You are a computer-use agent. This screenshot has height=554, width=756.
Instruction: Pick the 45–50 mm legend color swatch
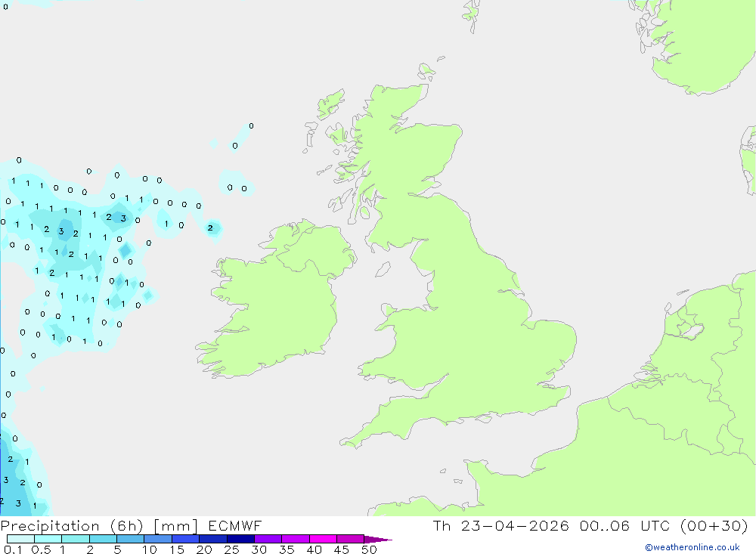click(350, 539)
